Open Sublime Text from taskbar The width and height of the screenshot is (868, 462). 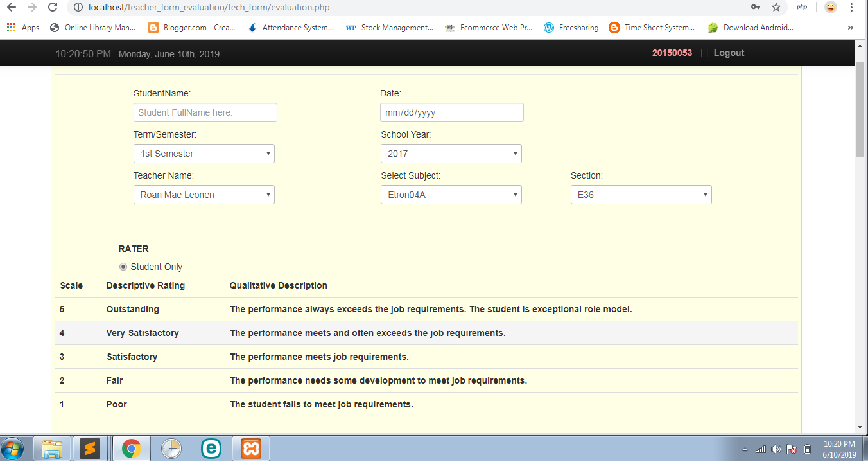pos(91,448)
